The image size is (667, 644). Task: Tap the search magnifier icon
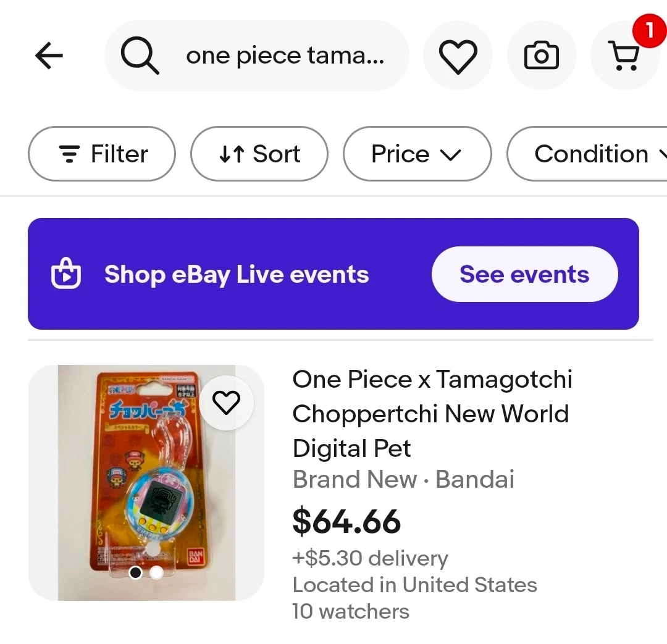pos(140,56)
